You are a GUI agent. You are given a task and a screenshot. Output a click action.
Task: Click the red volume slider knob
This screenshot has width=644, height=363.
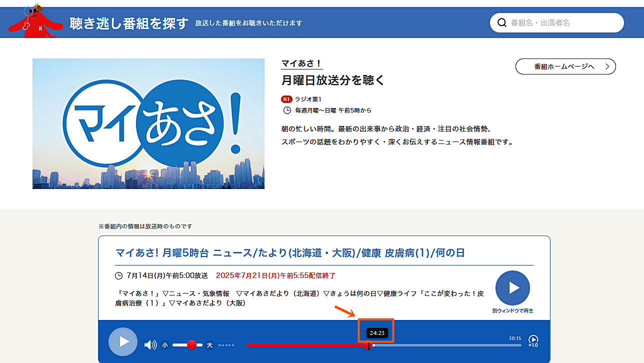point(191,345)
